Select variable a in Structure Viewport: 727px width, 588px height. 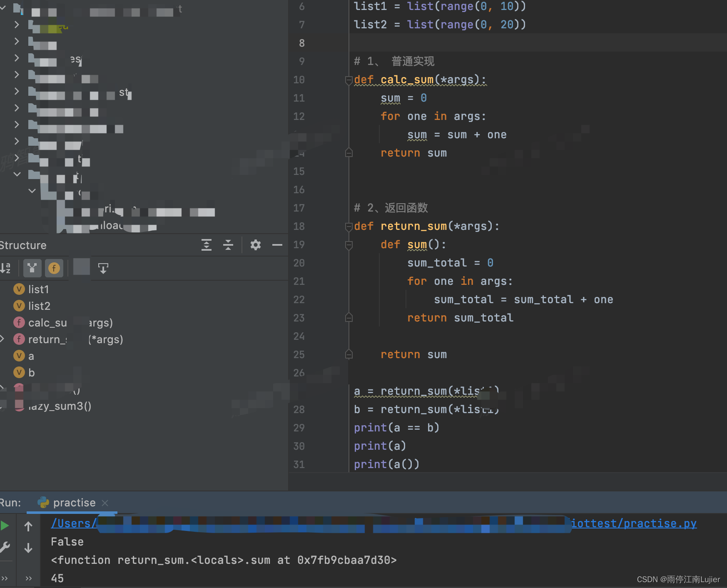click(x=24, y=356)
